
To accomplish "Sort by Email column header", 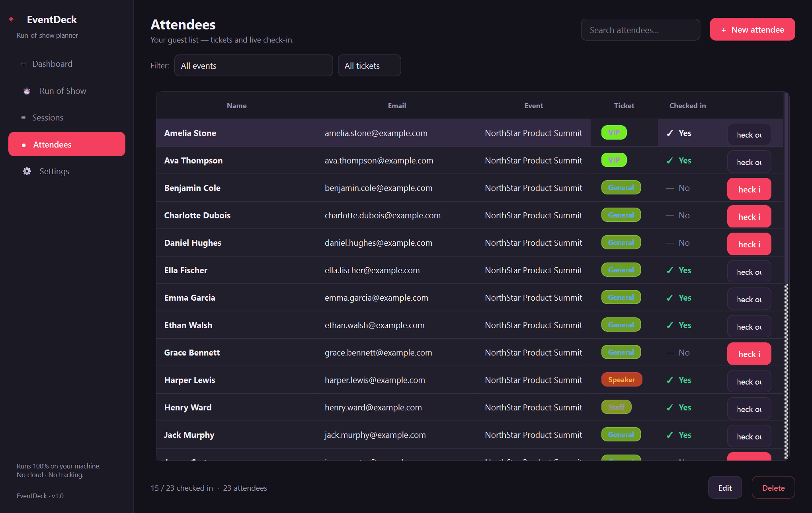I will (x=397, y=105).
